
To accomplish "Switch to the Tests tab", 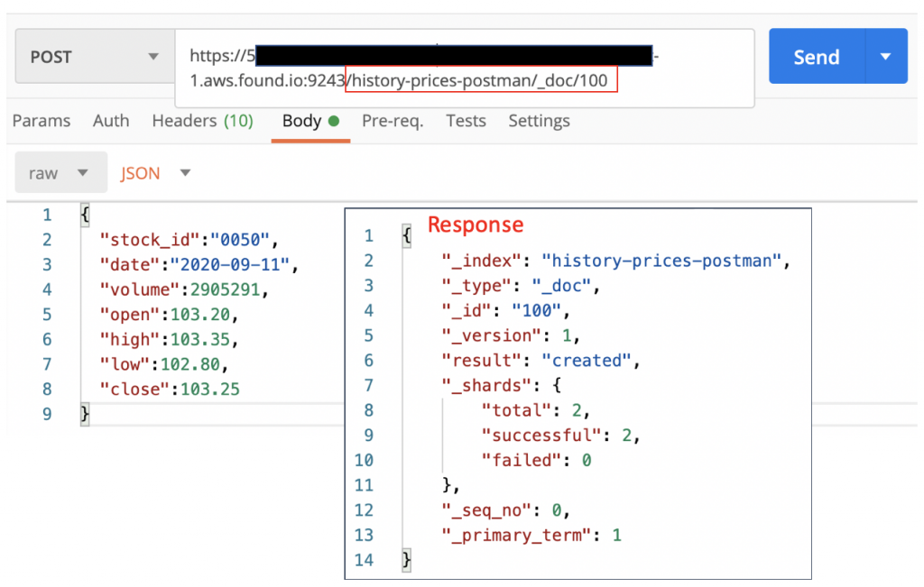I will [466, 121].
